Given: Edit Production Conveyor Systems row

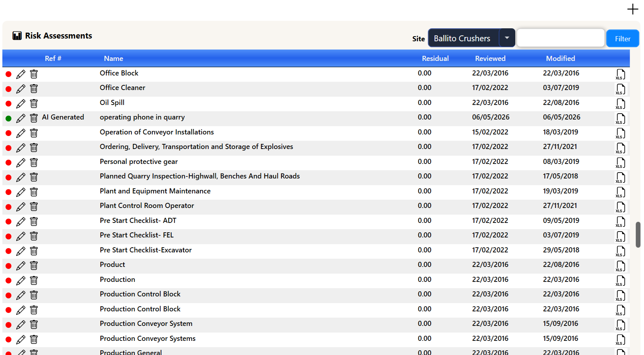Looking at the screenshot, I should tap(21, 339).
